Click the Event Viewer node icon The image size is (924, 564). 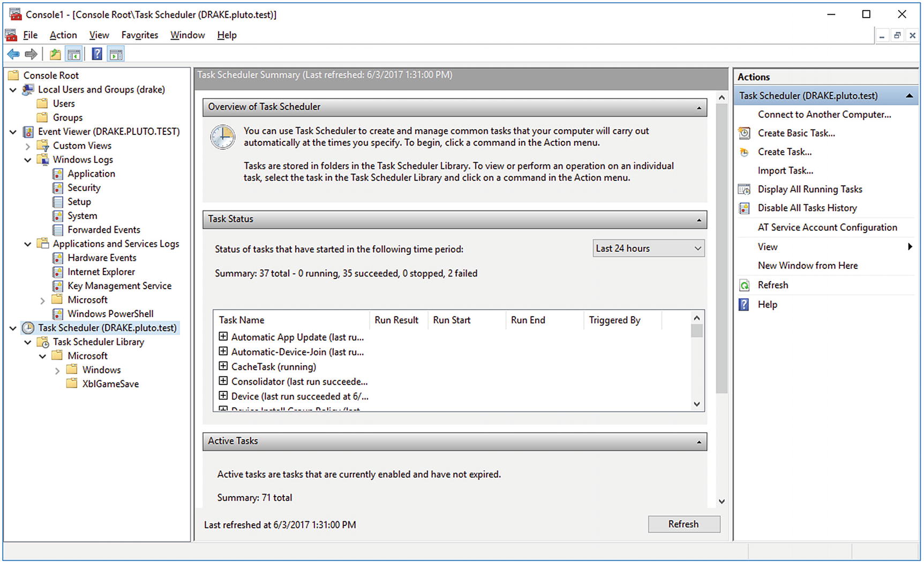[x=28, y=131]
